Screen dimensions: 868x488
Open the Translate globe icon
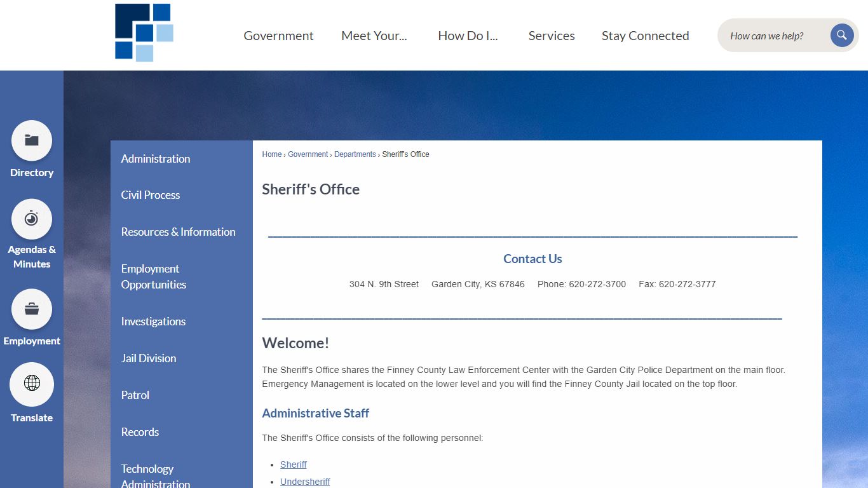pos(32,384)
